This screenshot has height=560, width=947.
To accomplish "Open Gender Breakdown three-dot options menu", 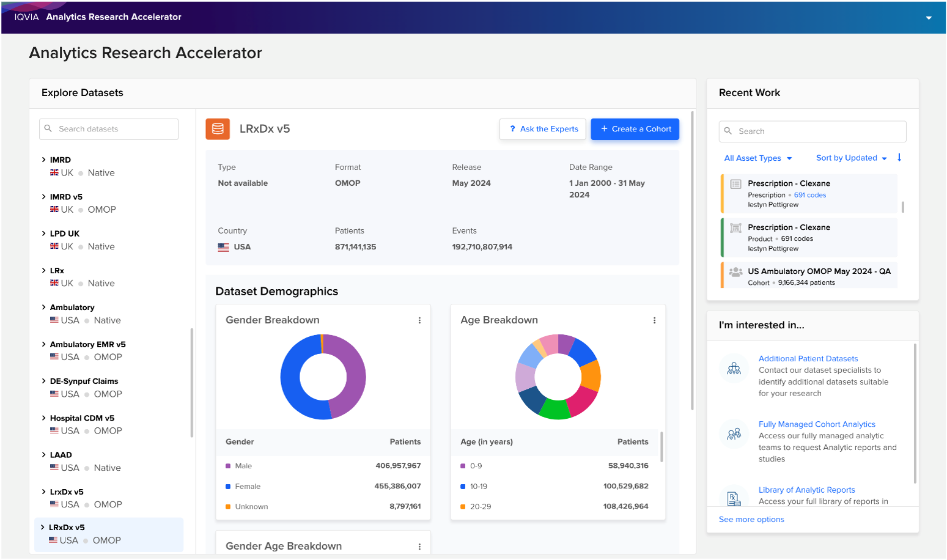I will 419,320.
